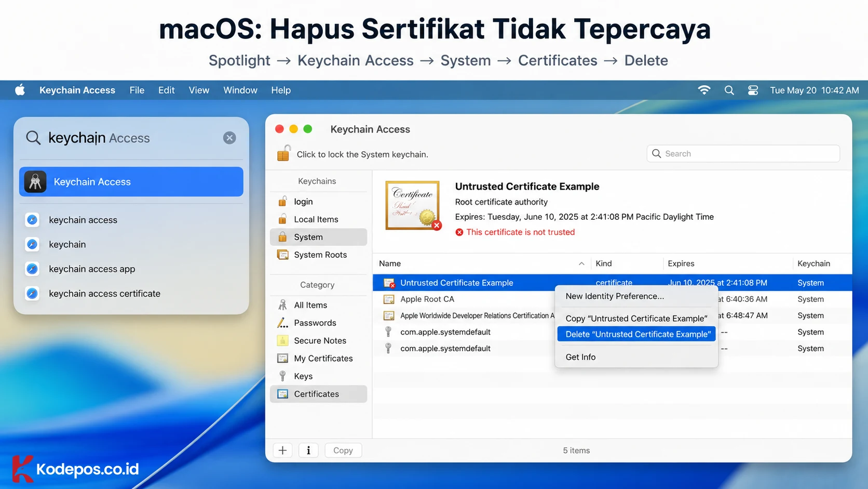Sort by the Expires column header
The image size is (868, 489).
coord(728,263)
